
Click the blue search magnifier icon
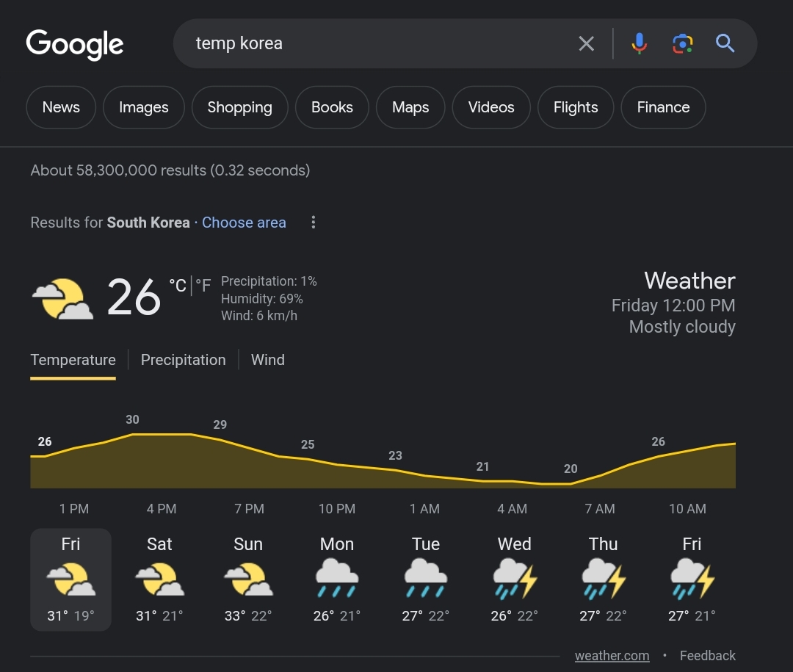(x=725, y=44)
